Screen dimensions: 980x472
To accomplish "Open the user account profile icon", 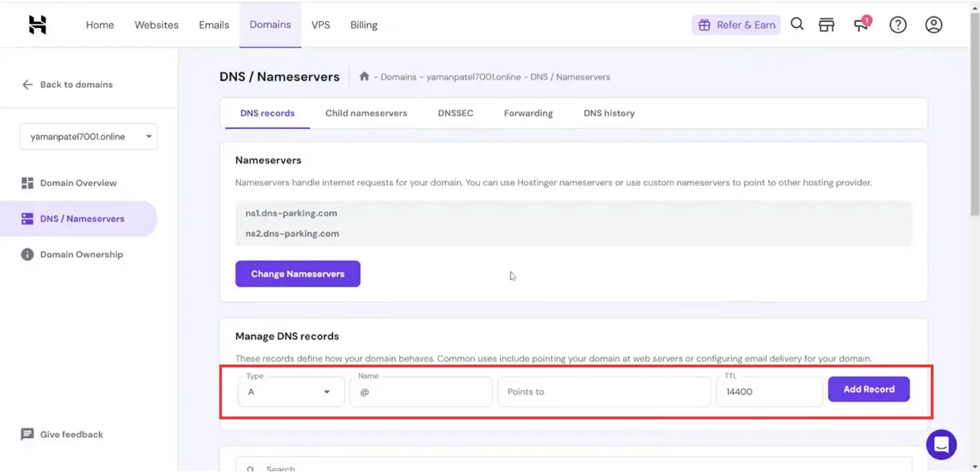I will 934,25.
